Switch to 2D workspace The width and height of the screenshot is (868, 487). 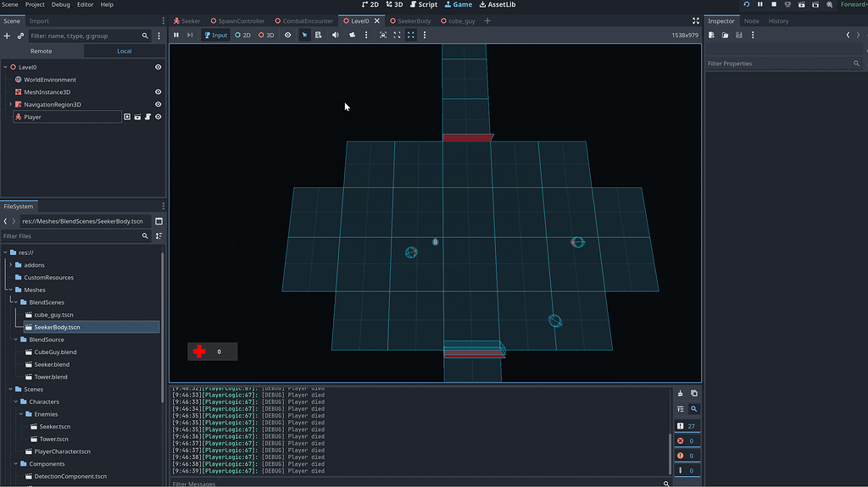(370, 4)
